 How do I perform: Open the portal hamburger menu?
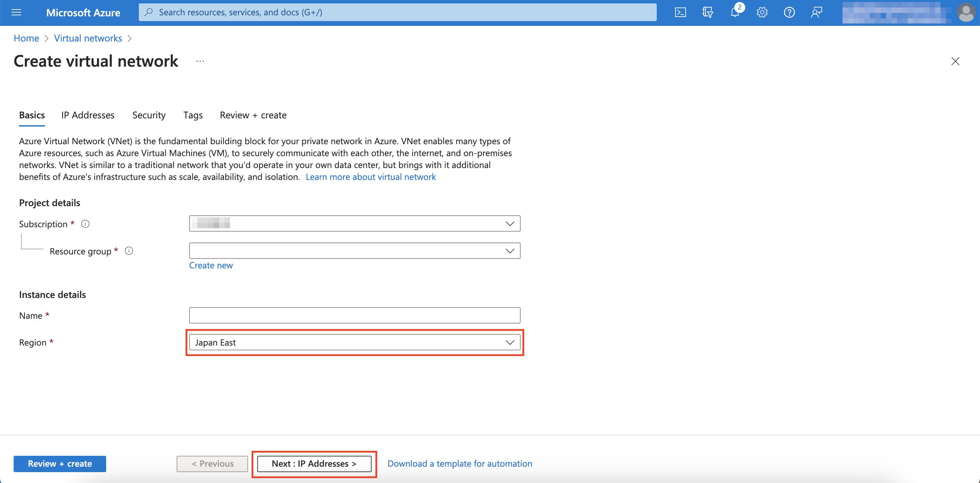16,12
